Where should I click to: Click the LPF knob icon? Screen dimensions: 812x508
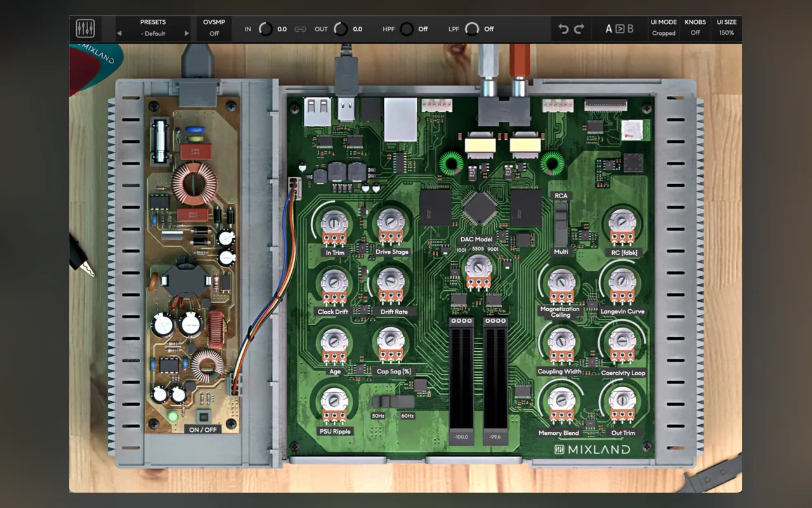pos(472,29)
